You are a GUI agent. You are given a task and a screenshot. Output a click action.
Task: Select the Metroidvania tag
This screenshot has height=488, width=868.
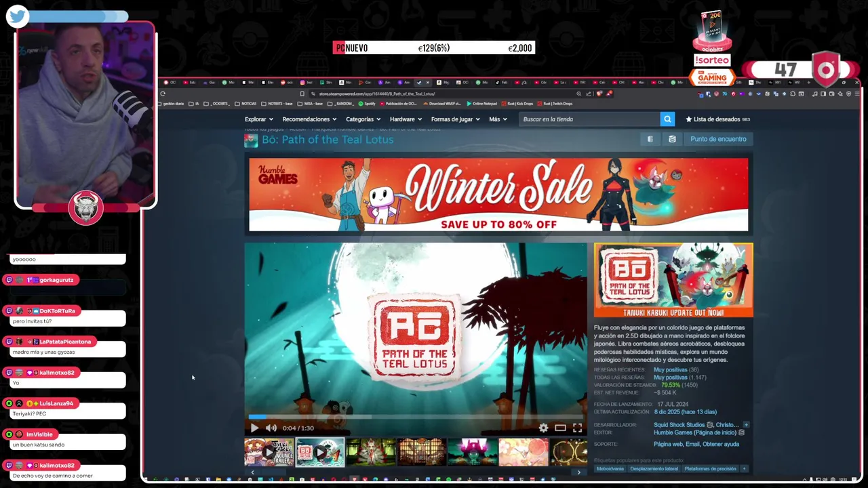pyautogui.click(x=610, y=469)
